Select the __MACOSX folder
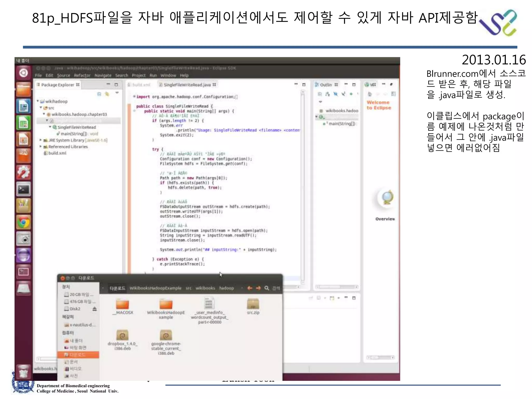The height and width of the screenshot is (399, 532). (x=123, y=307)
